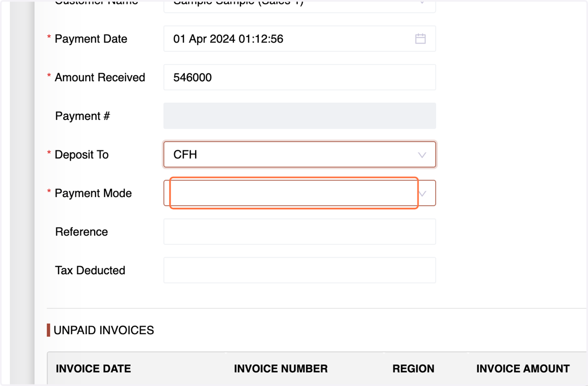Click the INVOICE DATE column header
The image size is (588, 386).
coord(93,369)
